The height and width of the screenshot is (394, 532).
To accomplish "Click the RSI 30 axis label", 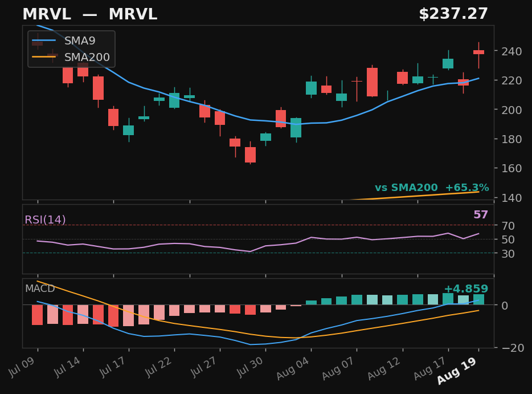I will [x=508, y=253].
